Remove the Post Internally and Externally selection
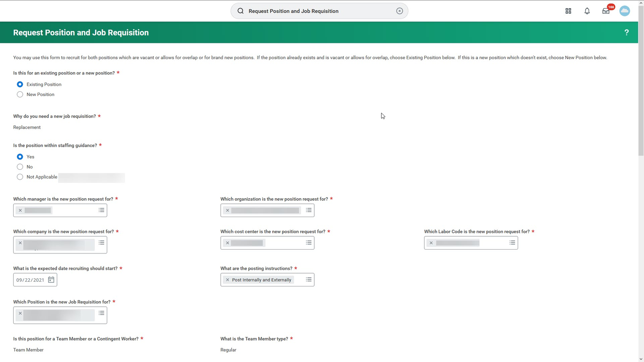This screenshot has height=362, width=644. [228, 279]
